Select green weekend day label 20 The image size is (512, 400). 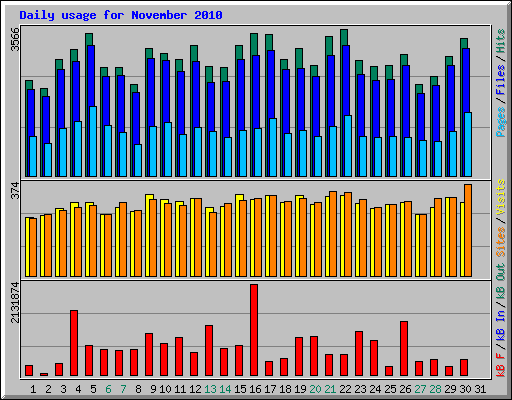pos(315,389)
